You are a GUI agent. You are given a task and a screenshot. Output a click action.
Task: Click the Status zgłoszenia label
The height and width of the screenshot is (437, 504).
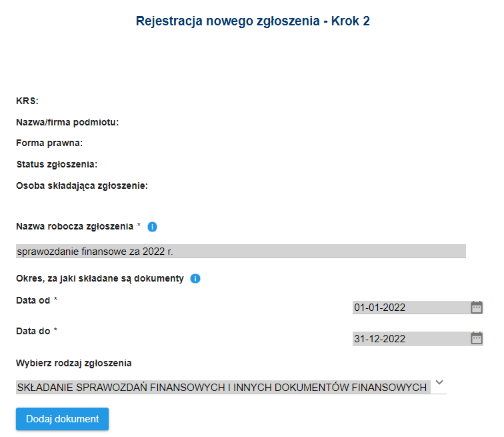pos(57,164)
